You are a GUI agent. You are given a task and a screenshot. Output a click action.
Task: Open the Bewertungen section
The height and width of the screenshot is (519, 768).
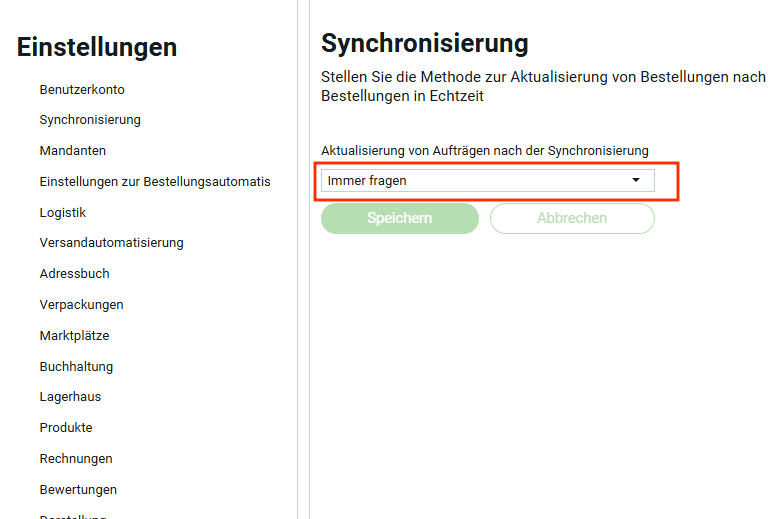[78, 490]
